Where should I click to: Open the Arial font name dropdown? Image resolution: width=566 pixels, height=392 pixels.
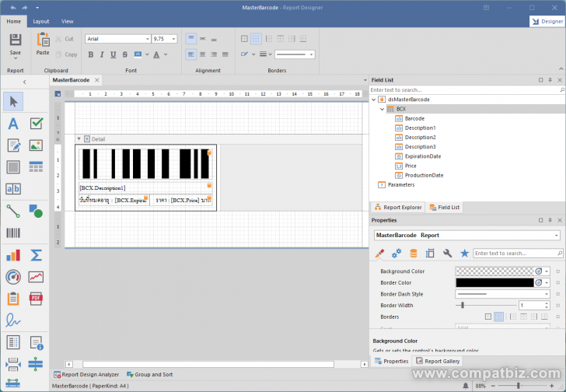[147, 39]
